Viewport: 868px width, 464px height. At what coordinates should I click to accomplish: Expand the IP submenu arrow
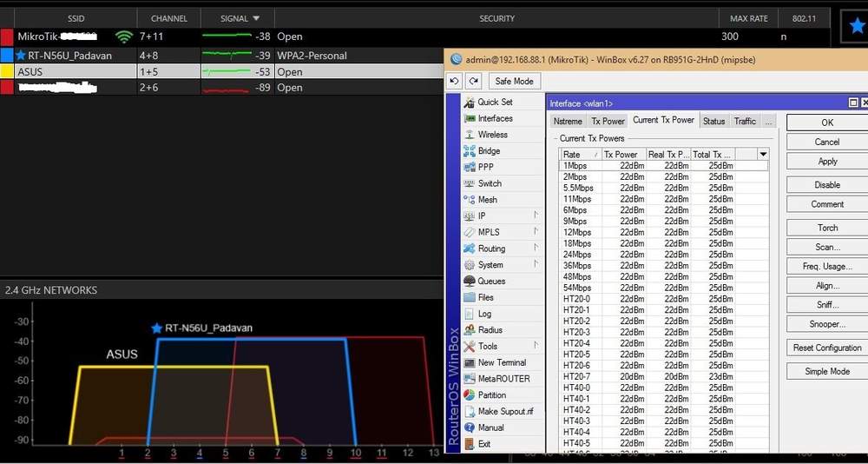(536, 215)
